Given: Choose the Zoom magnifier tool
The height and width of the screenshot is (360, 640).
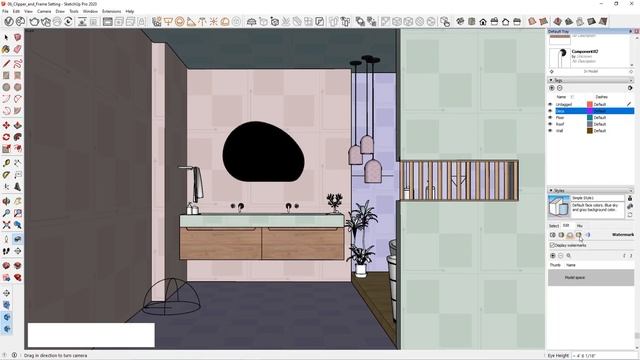Looking at the screenshot, I should (x=6, y=213).
